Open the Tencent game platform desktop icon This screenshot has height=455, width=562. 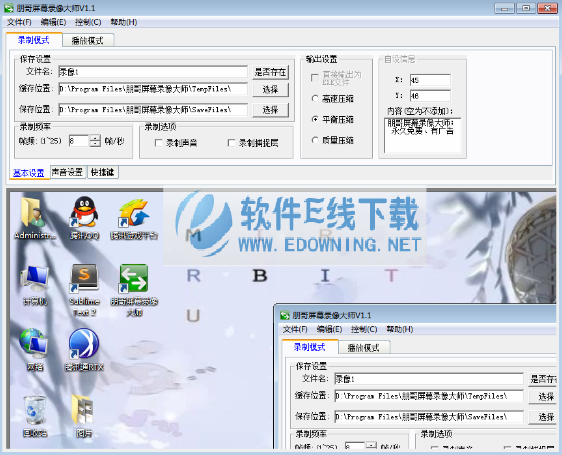(134, 219)
